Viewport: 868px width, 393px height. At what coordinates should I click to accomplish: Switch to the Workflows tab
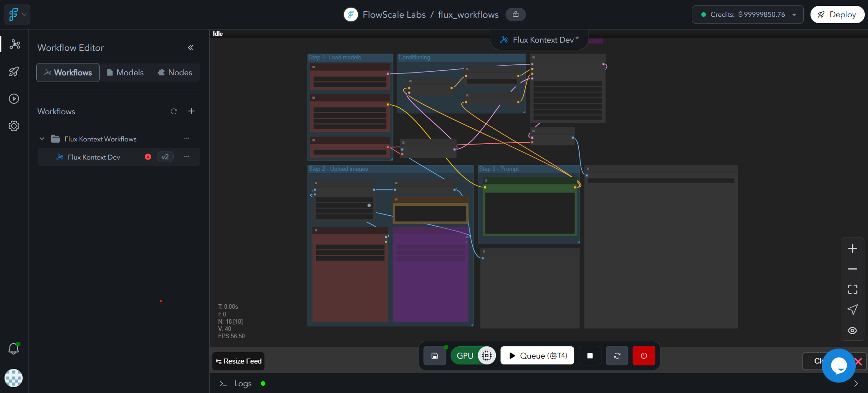coord(68,73)
